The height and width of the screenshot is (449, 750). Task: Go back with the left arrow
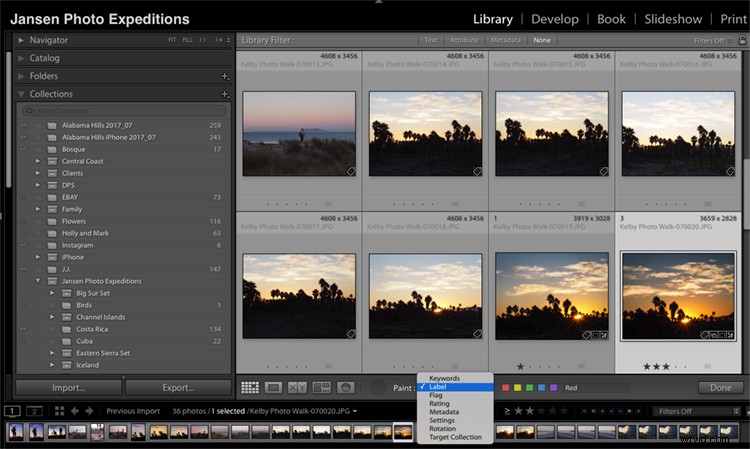pos(75,411)
